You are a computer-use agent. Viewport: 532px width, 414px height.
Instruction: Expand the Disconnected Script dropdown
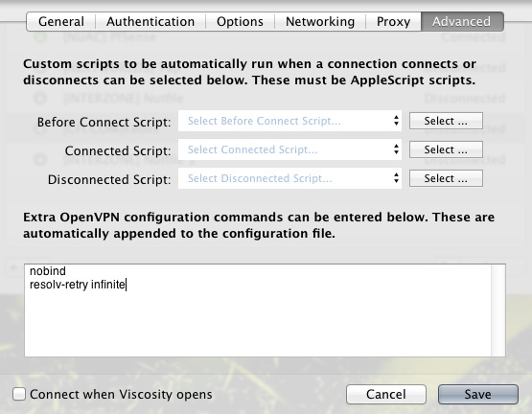pos(289,178)
